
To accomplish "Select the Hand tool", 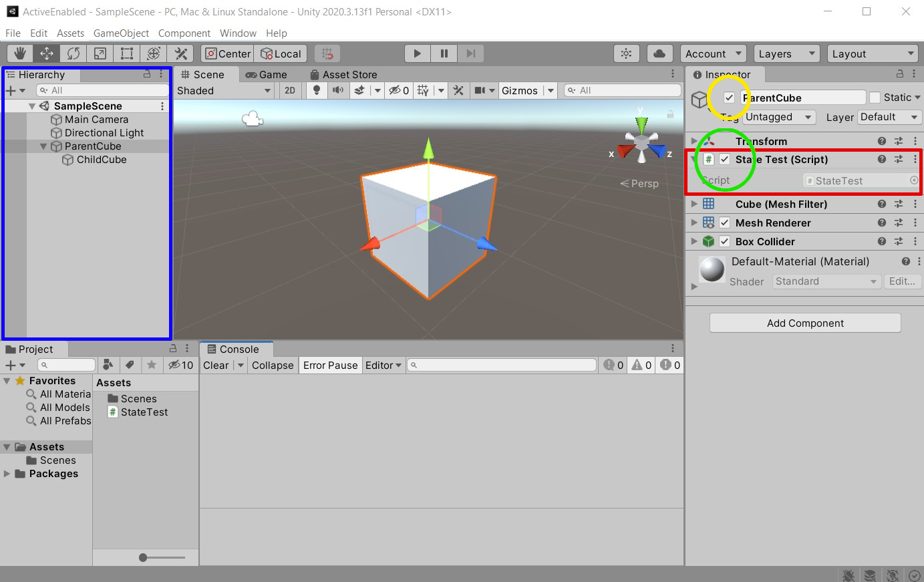I will pyautogui.click(x=20, y=53).
